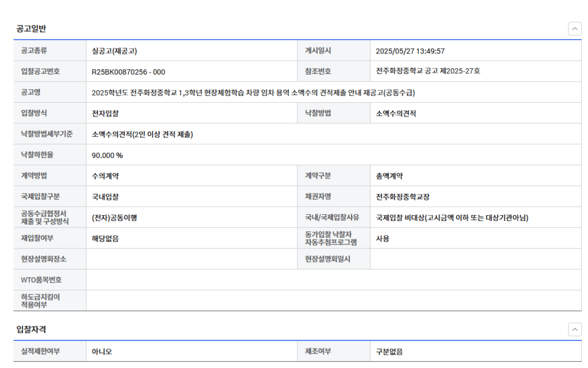Click the bid number R25BK00870256 - 000
The image size is (588, 368).
pyautogui.click(x=128, y=72)
